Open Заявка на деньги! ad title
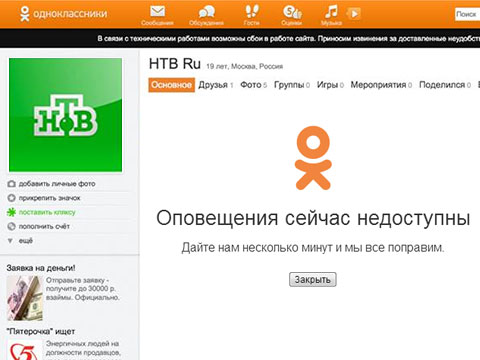The height and width of the screenshot is (360, 480). tap(41, 268)
